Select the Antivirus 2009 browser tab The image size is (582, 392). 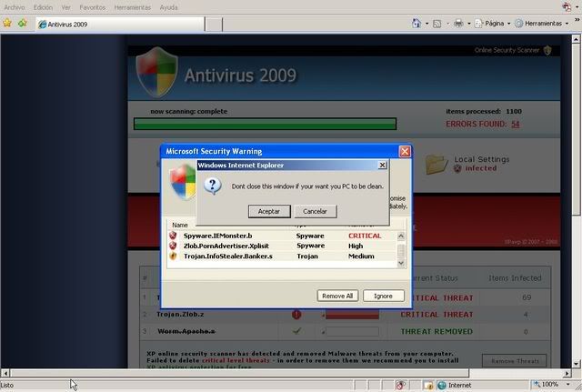point(119,25)
